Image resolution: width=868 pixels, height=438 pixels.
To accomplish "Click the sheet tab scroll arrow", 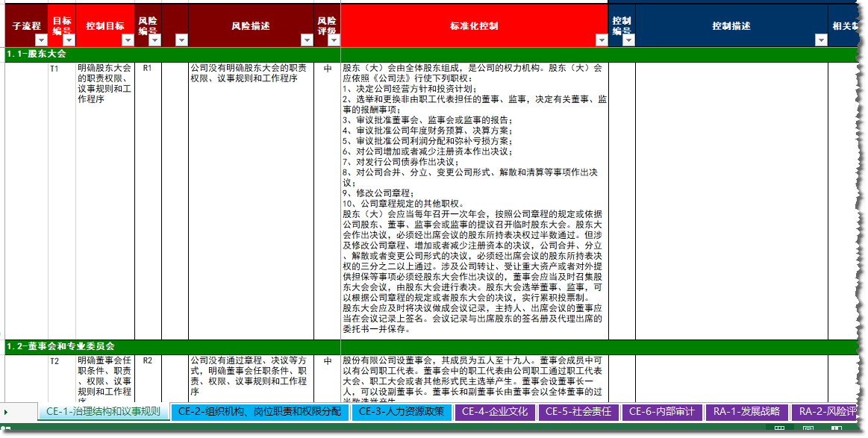I will point(6,412).
